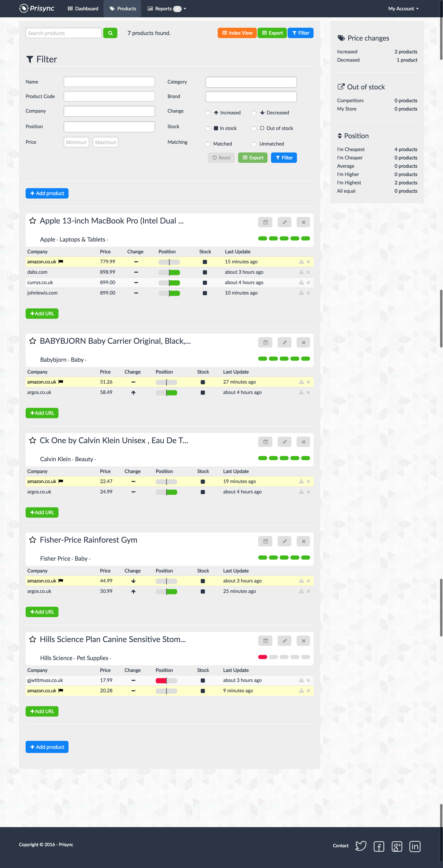Open the Twitter link in footer

[360, 846]
